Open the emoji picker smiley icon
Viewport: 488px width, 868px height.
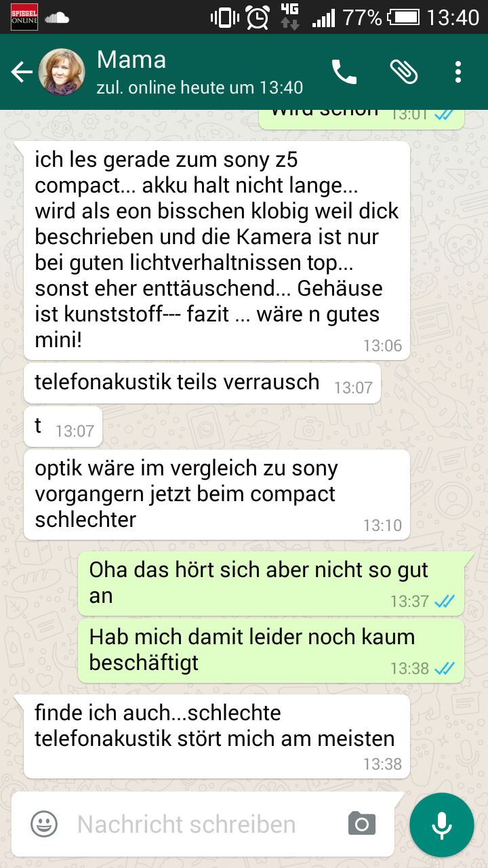coord(44,825)
